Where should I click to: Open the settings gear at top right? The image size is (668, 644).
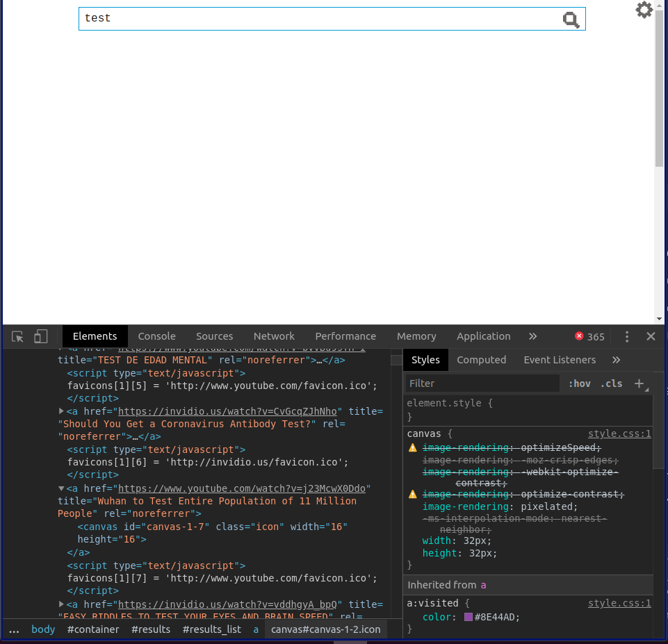click(644, 10)
